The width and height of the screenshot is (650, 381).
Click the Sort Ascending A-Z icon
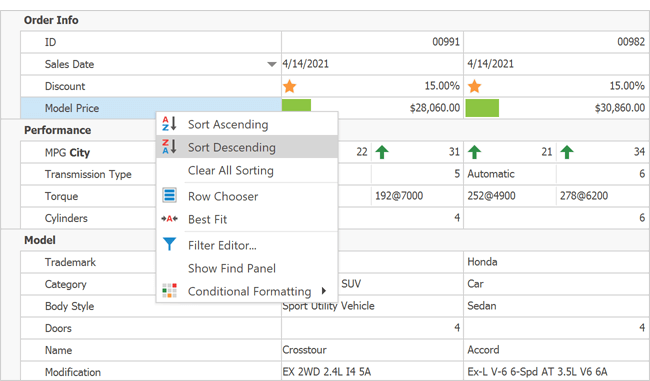tap(169, 124)
